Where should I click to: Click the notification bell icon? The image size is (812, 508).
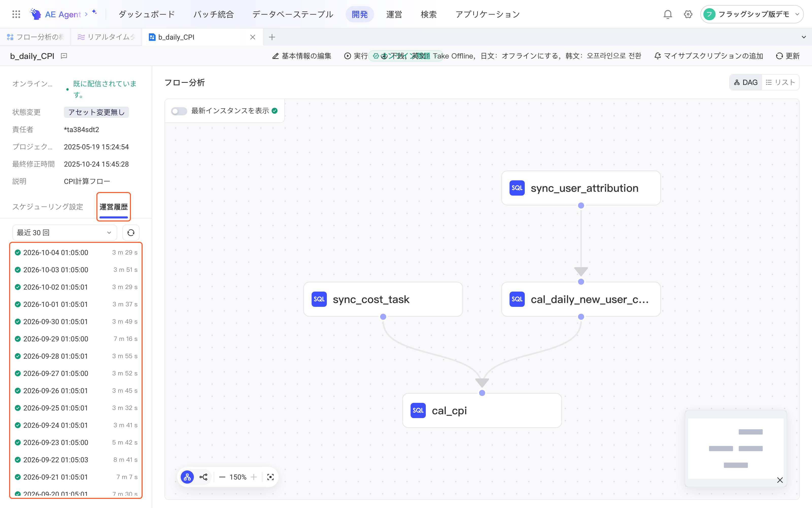pyautogui.click(x=668, y=14)
